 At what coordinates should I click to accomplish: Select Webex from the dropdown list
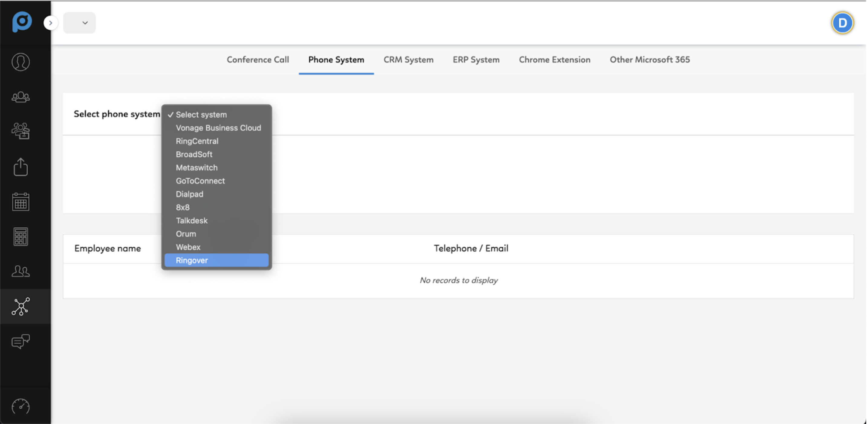217,247
